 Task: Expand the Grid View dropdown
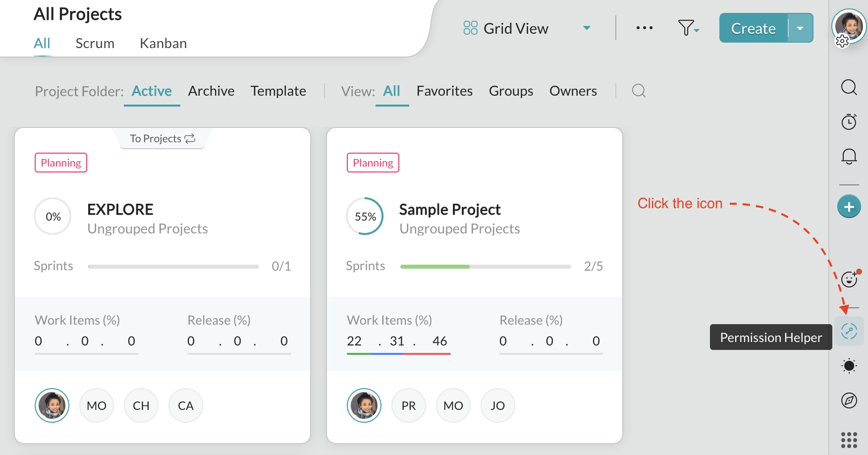click(587, 28)
